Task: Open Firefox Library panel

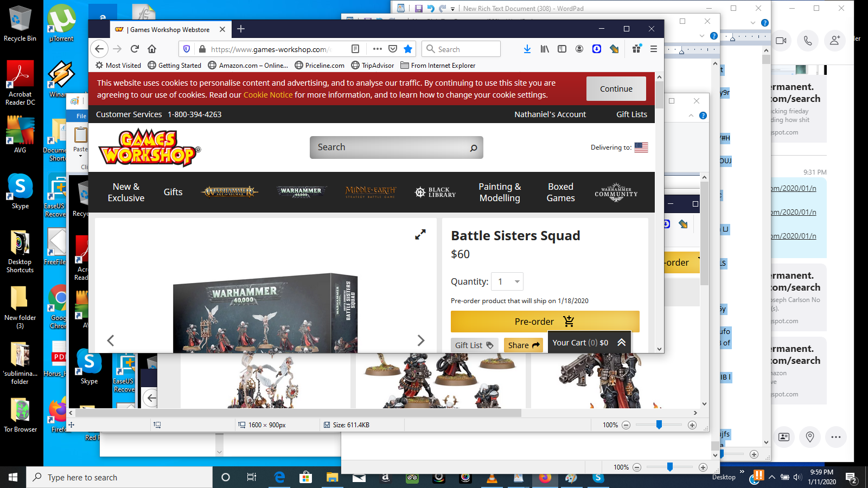Action: click(545, 49)
